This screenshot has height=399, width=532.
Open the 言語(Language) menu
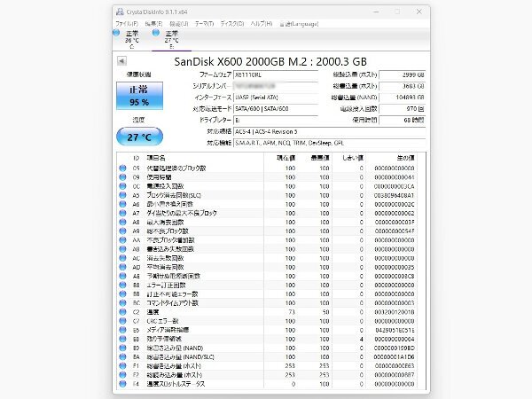pos(299,24)
